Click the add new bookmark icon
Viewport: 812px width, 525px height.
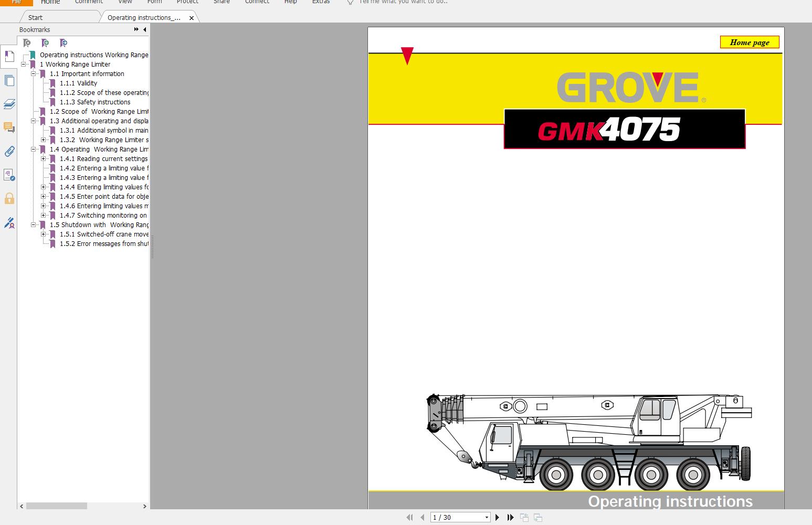tap(45, 43)
